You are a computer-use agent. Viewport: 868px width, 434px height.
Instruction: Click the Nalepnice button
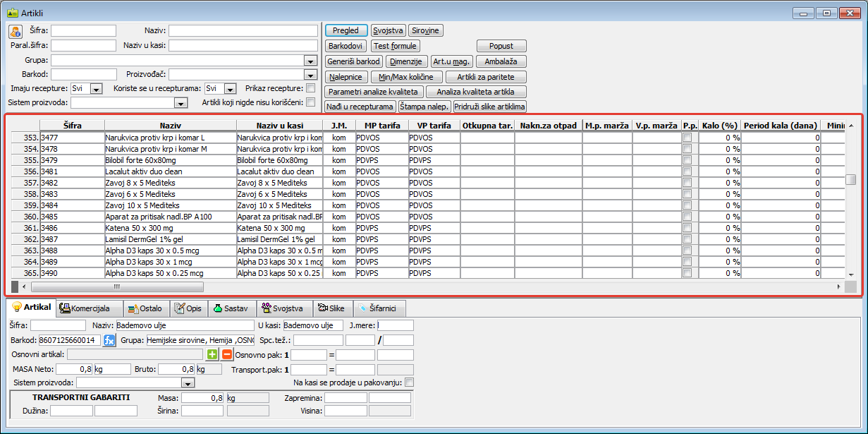[x=346, y=77]
